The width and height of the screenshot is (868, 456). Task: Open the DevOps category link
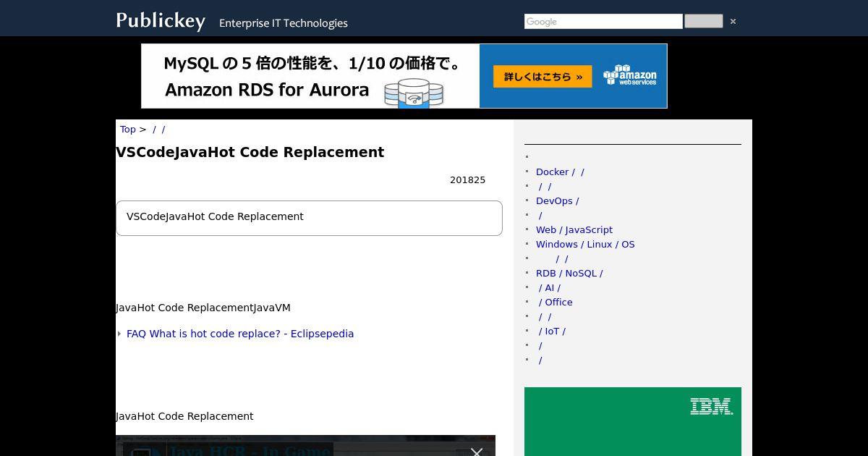557,200
